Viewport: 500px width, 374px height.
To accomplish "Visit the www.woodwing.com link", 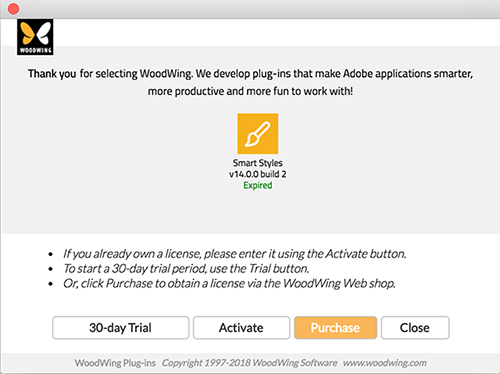I will pyautogui.click(x=385, y=363).
